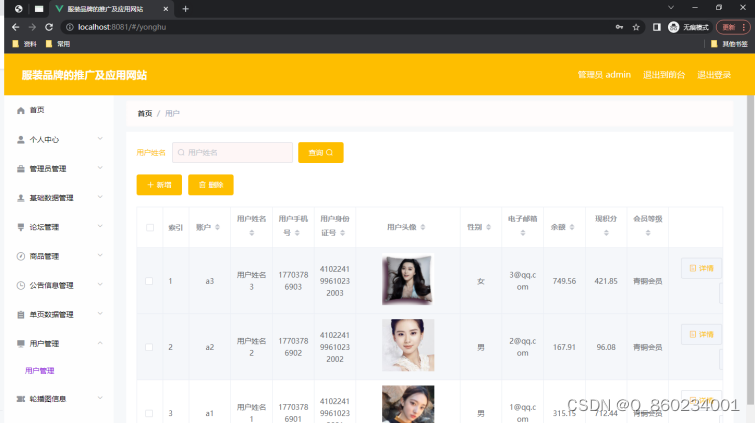
Task: Click the compass icon beside 商品管理
Action: click(21, 256)
